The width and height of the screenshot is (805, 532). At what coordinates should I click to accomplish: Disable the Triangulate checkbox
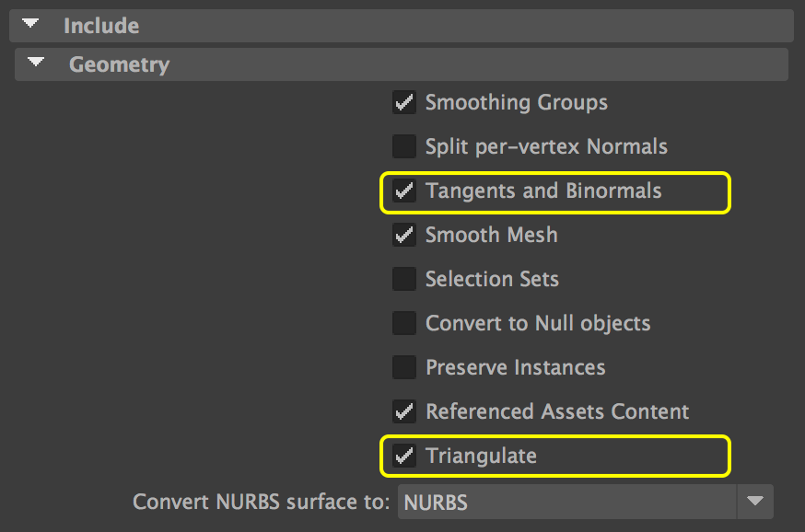404,456
